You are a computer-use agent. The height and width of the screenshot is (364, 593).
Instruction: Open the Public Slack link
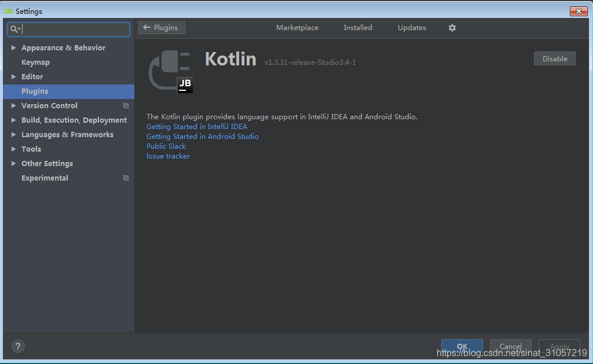(x=166, y=146)
